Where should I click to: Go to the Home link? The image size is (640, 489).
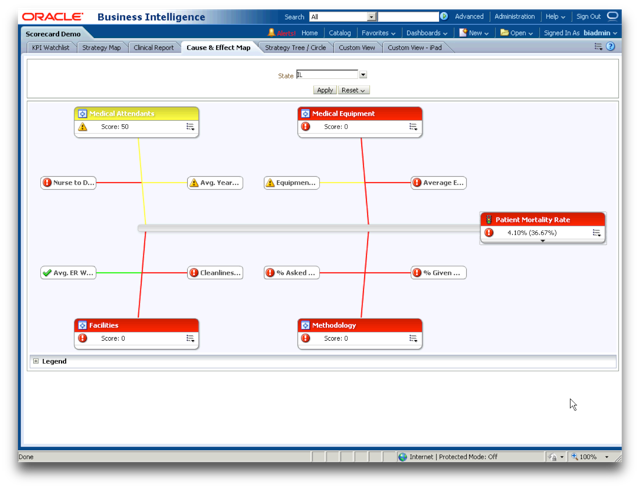pos(309,33)
